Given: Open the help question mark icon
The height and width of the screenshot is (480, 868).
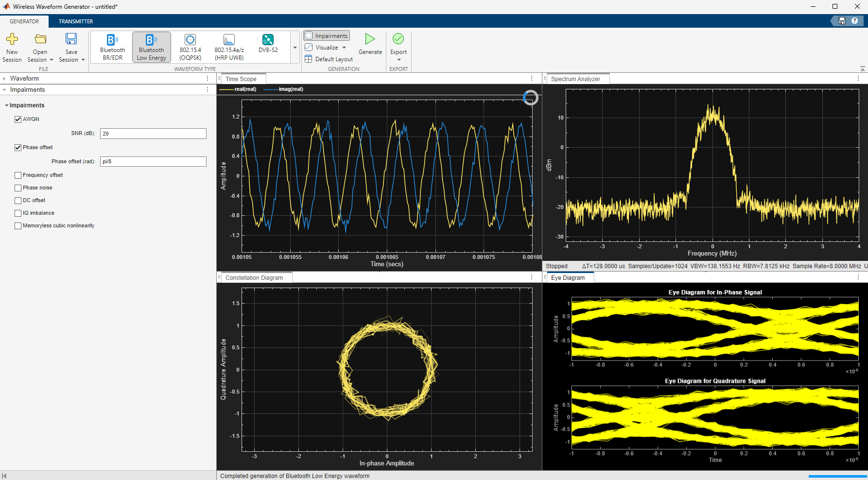Looking at the screenshot, I should pyautogui.click(x=854, y=21).
